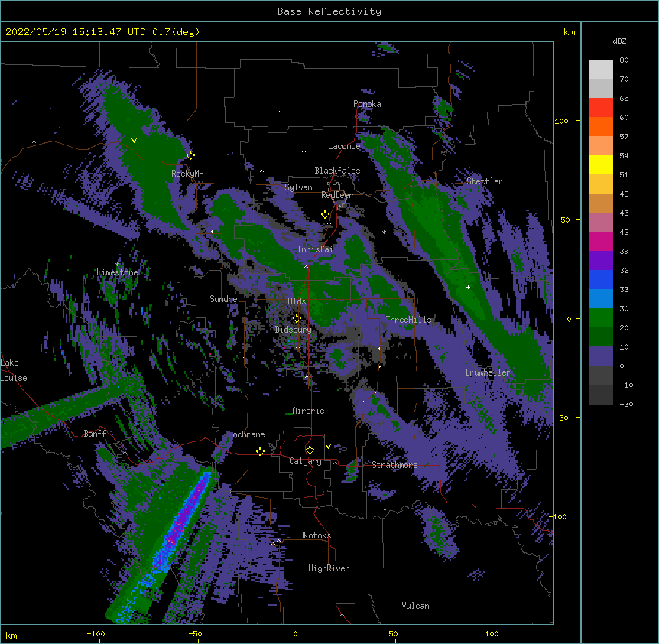Click the -50 tick on the horizontal axis

coord(195,633)
